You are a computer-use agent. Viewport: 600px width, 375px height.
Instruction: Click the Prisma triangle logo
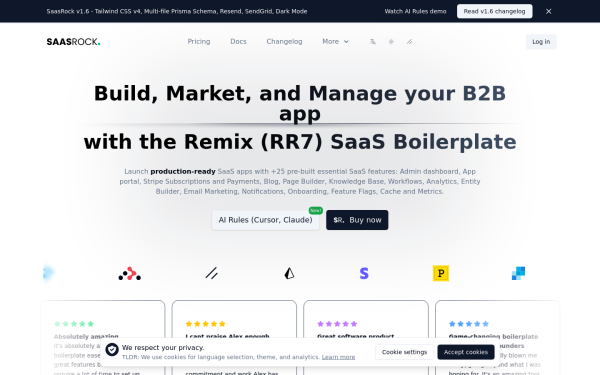tap(289, 273)
